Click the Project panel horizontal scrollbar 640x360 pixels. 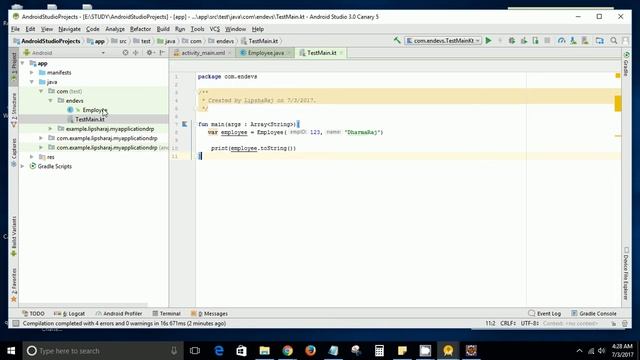(84, 305)
